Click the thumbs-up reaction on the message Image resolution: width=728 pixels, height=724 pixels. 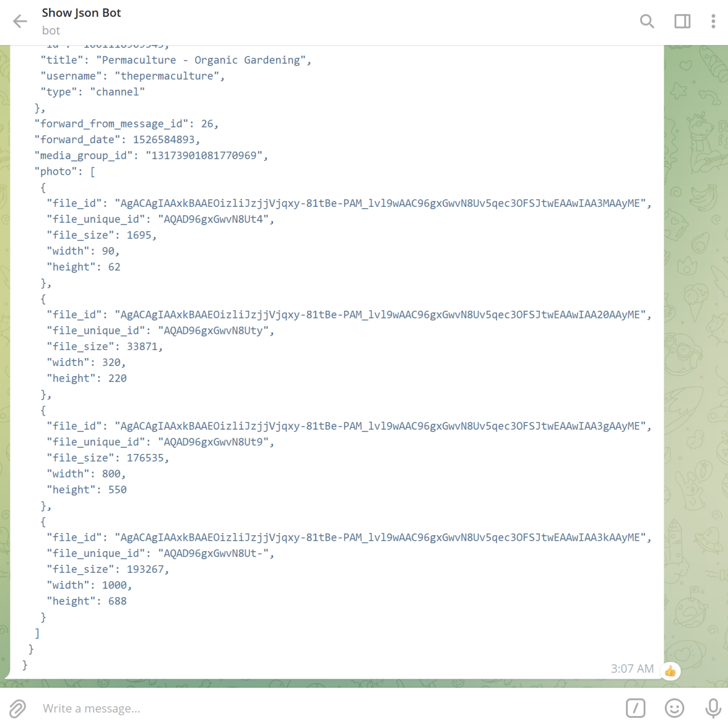[x=670, y=671]
